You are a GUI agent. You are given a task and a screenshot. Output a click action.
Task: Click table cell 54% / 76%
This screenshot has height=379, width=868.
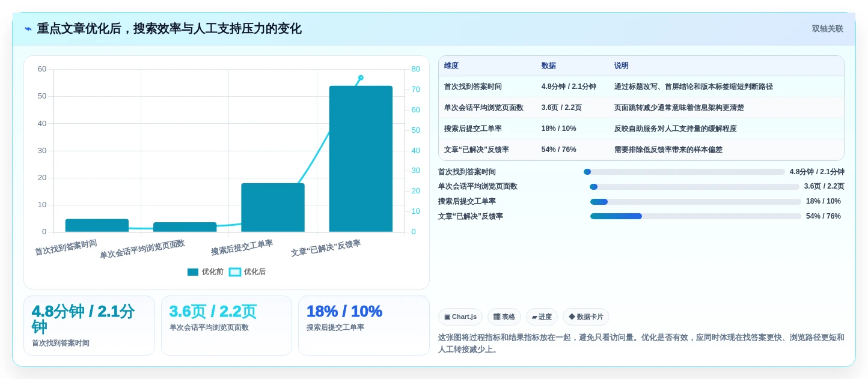pos(559,150)
